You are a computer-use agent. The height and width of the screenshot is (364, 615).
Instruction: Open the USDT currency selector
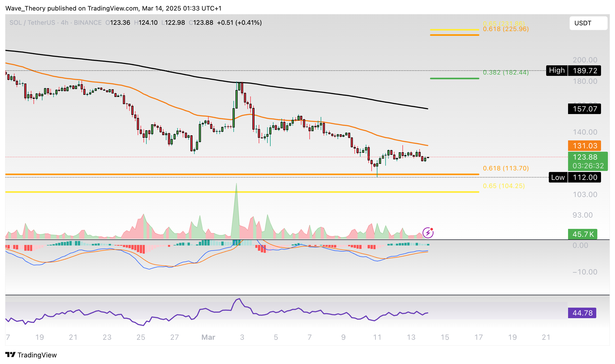click(x=588, y=23)
